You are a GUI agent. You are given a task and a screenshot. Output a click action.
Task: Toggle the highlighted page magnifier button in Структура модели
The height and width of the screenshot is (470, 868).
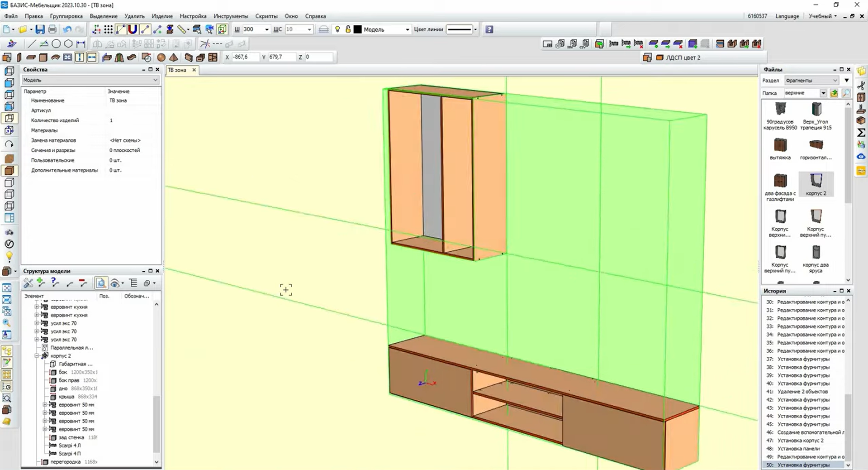[101, 283]
